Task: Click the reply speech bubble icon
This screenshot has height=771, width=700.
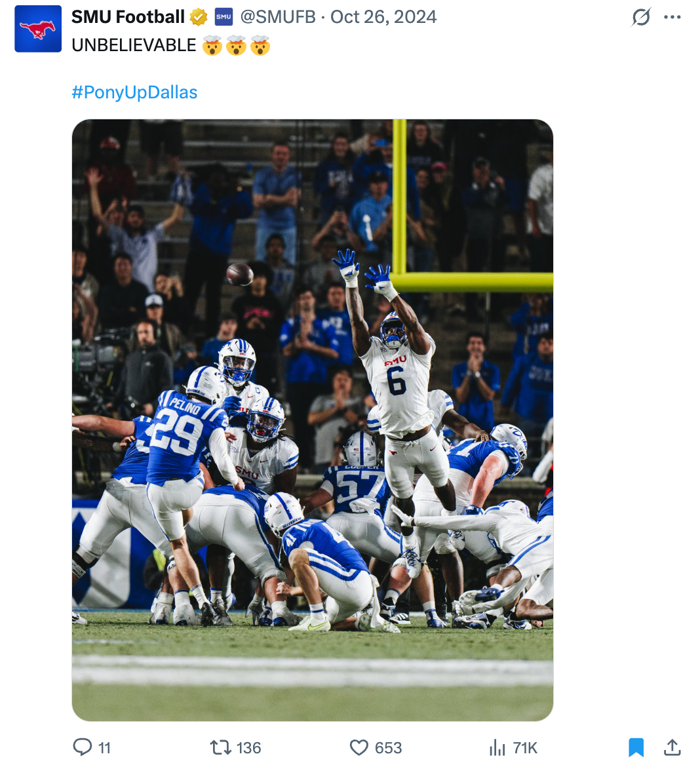Action: pyautogui.click(x=82, y=747)
